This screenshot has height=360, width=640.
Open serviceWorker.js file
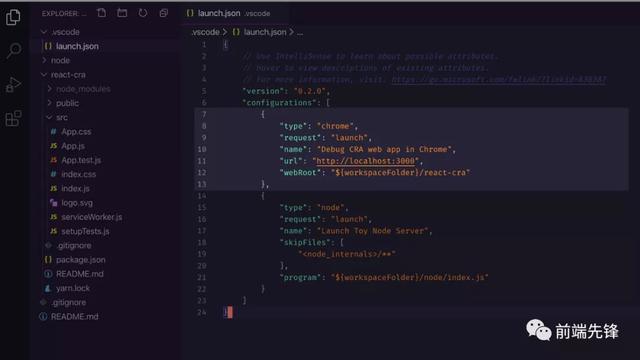[91, 217]
